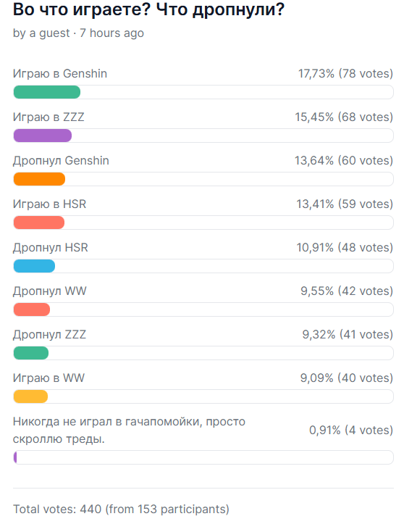Click the green Genshin progress bar
The width and height of the screenshot is (404, 532).
tap(47, 92)
